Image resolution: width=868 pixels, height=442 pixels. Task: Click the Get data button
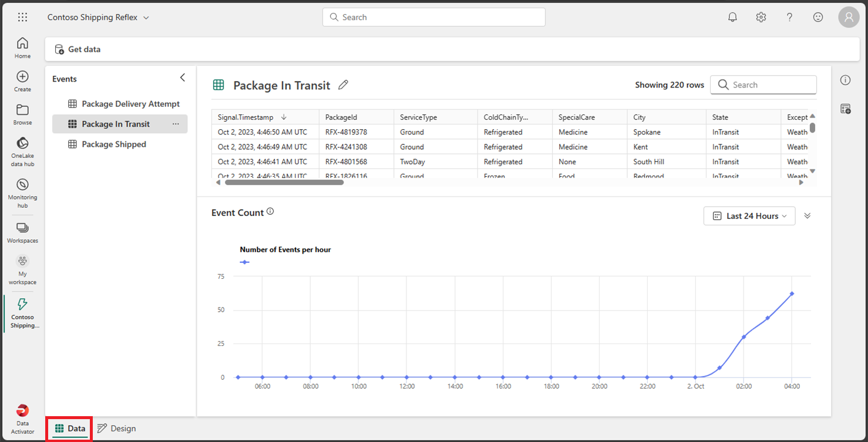(x=78, y=49)
